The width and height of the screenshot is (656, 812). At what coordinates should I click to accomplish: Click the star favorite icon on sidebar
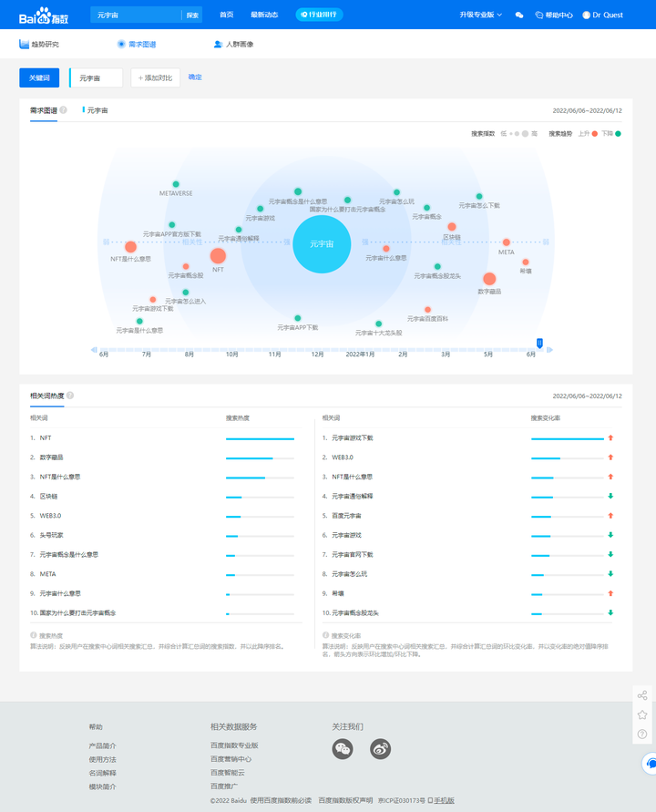(642, 715)
